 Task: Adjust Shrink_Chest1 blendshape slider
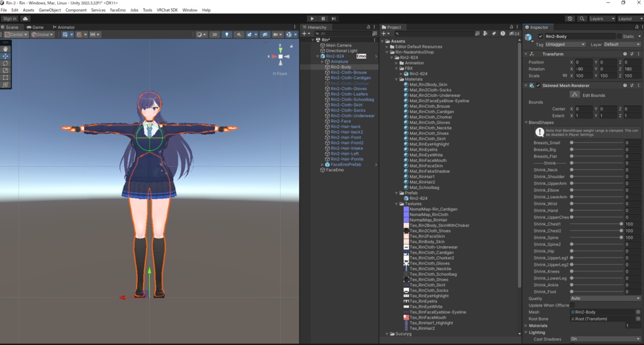tap(596, 224)
